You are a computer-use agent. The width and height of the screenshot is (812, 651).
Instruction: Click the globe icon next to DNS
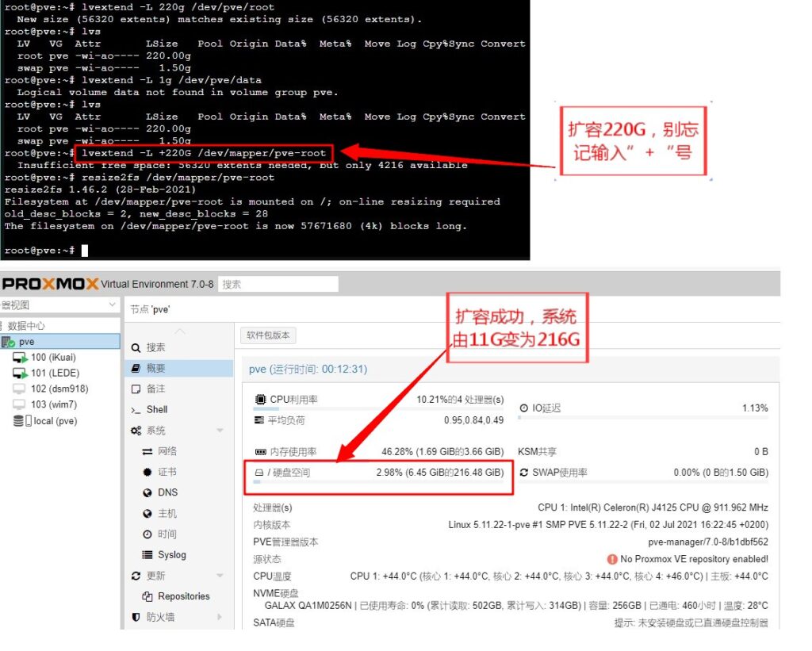point(147,492)
